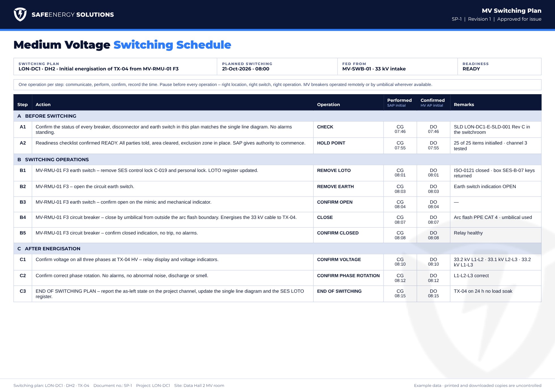
Task: Click footer text 'Document no.: SP-1'
Action: point(113,385)
